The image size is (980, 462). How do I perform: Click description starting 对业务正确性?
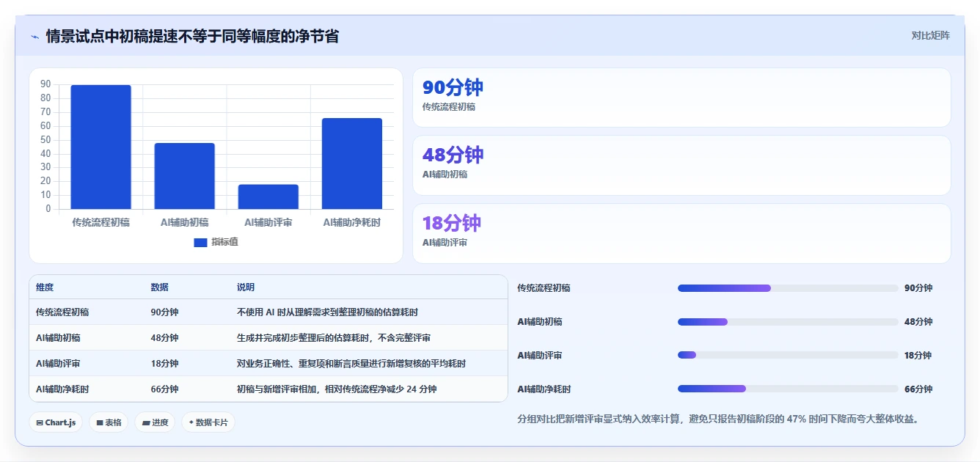coord(351,364)
